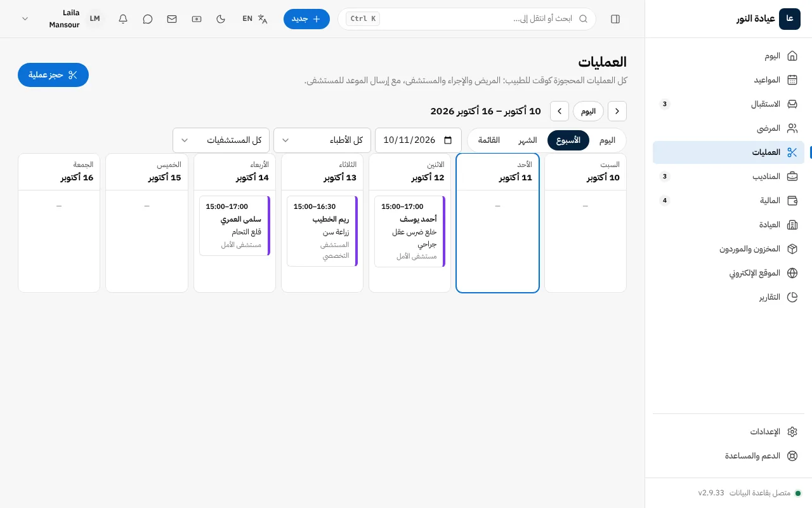Screen dimensions: 812x508
Task: Open العيادة clinic in sidebar
Action: click(x=728, y=225)
